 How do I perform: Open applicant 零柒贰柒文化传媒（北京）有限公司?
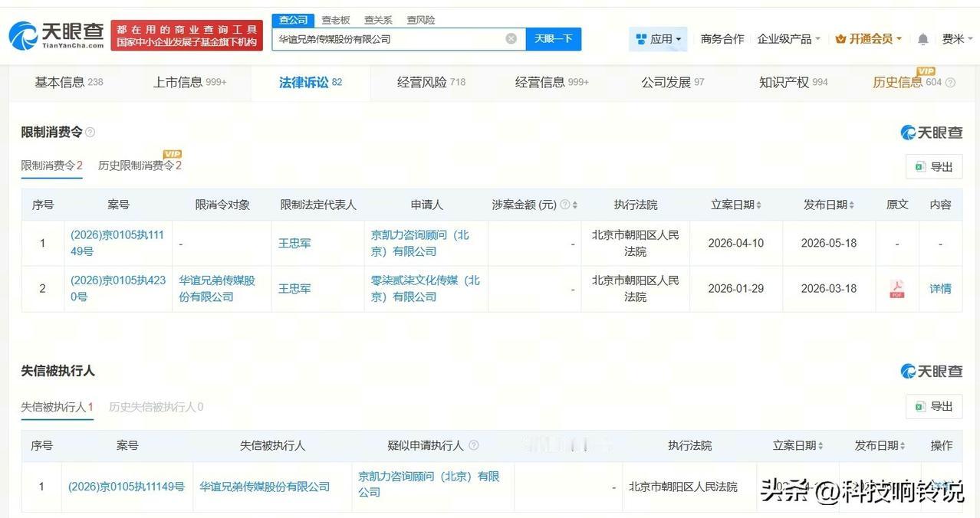[425, 288]
